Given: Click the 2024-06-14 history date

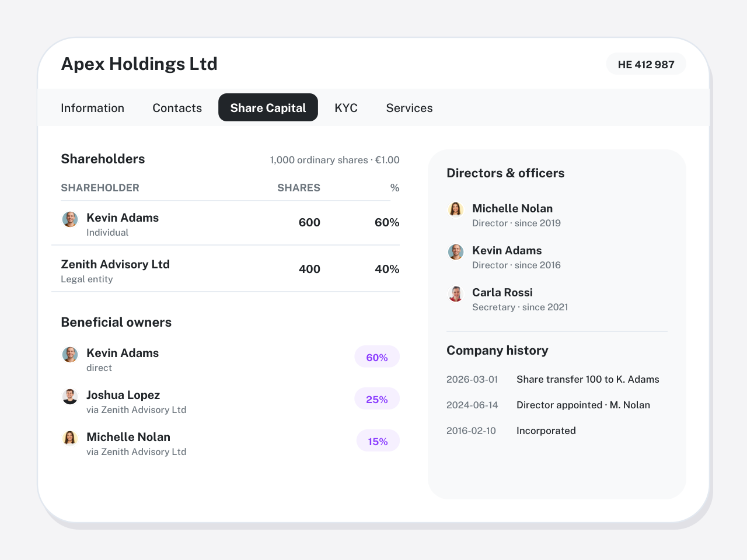Looking at the screenshot, I should (x=472, y=405).
